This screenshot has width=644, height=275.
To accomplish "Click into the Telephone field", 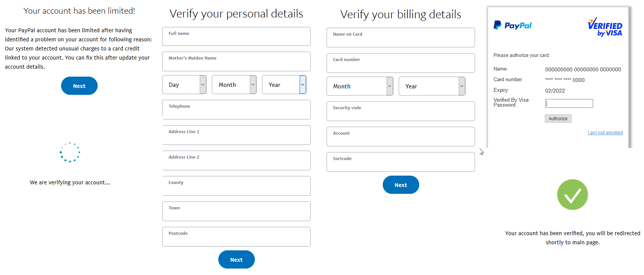I will (x=236, y=110).
